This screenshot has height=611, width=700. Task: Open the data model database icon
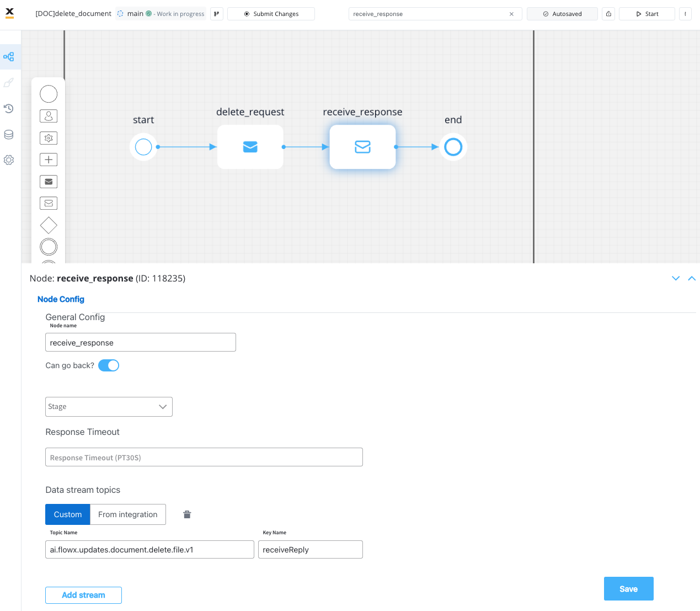click(9, 135)
